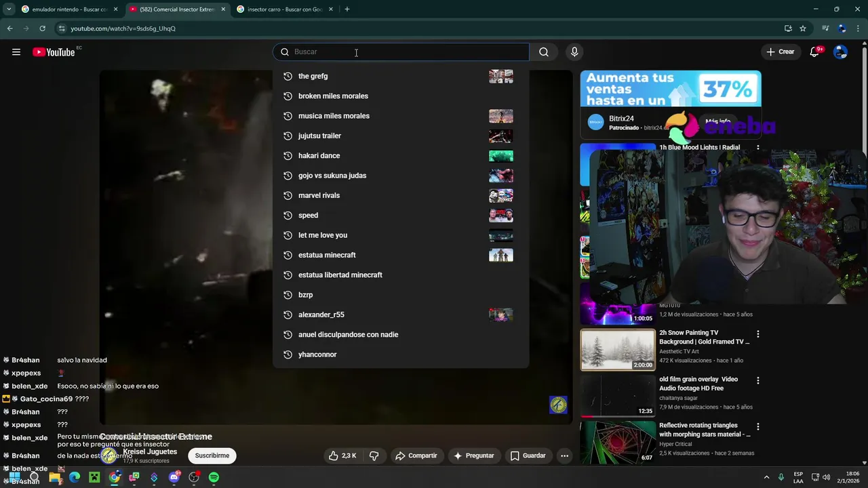Choose the "alexander_r55" suggestion
The width and height of the screenshot is (868, 488).
point(401,314)
